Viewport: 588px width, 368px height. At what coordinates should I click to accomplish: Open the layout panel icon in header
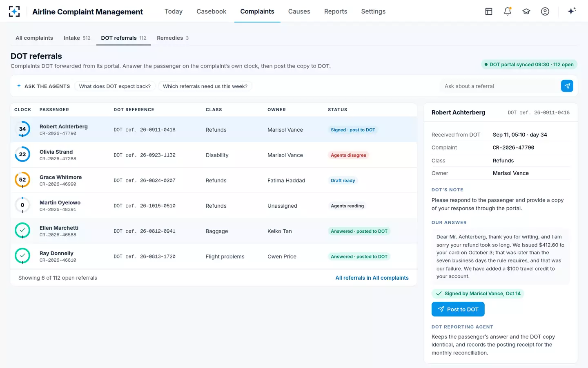(x=489, y=11)
